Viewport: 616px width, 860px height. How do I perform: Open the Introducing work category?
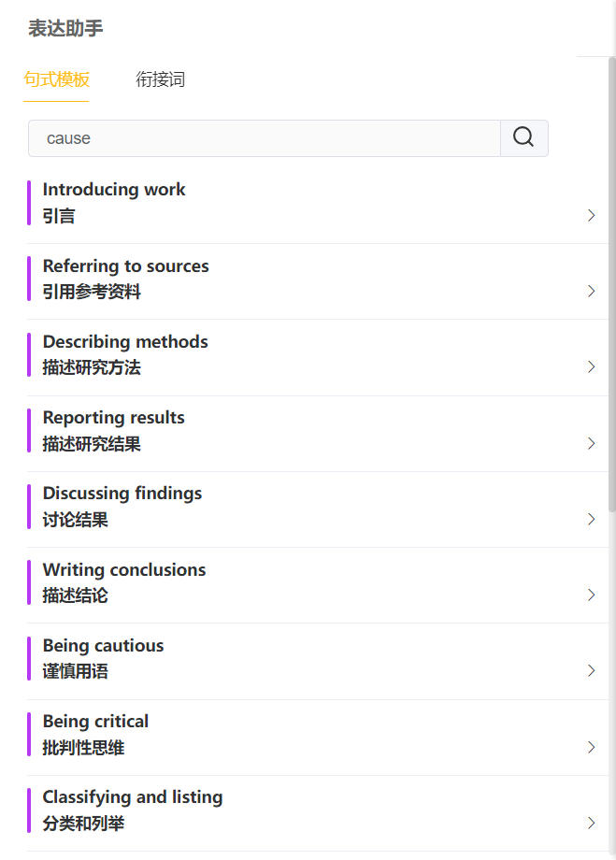point(114,202)
